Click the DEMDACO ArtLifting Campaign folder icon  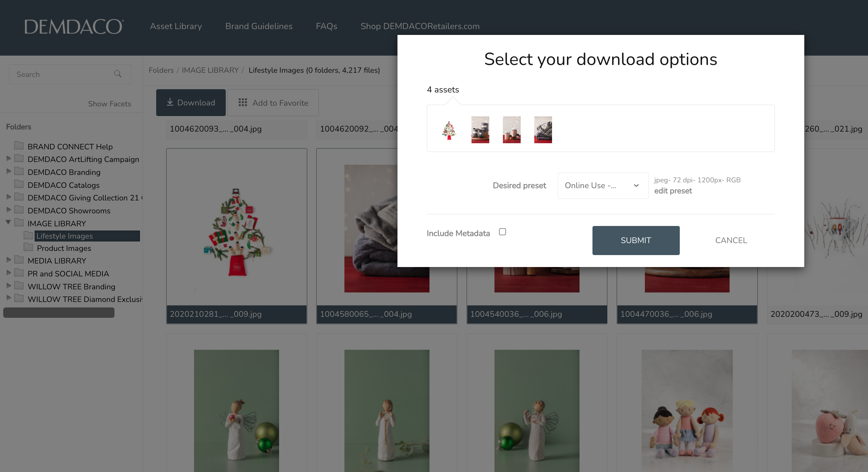[x=19, y=159]
